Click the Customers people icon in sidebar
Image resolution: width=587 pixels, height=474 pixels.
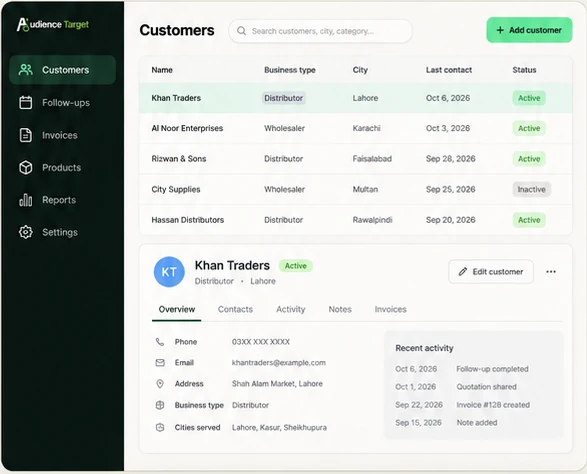coord(25,70)
